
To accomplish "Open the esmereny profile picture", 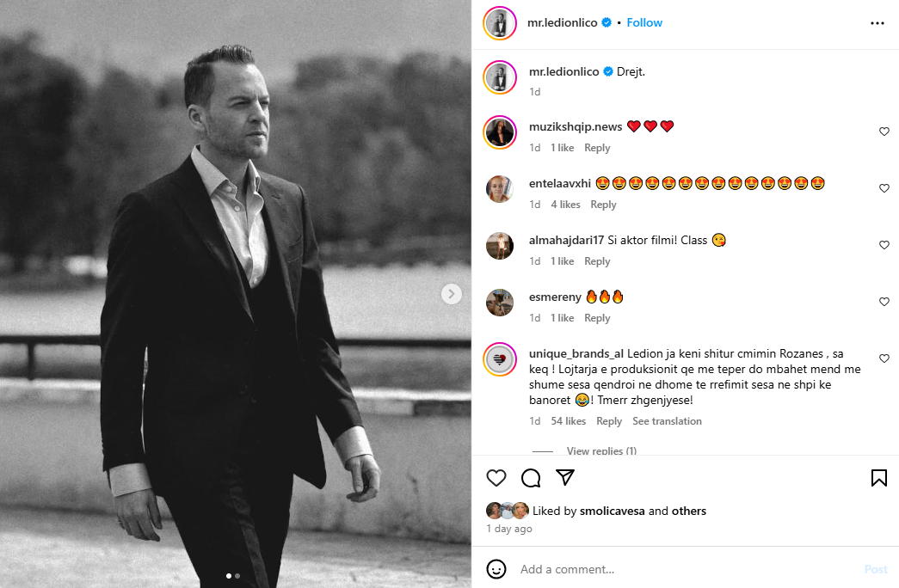I will (x=500, y=302).
